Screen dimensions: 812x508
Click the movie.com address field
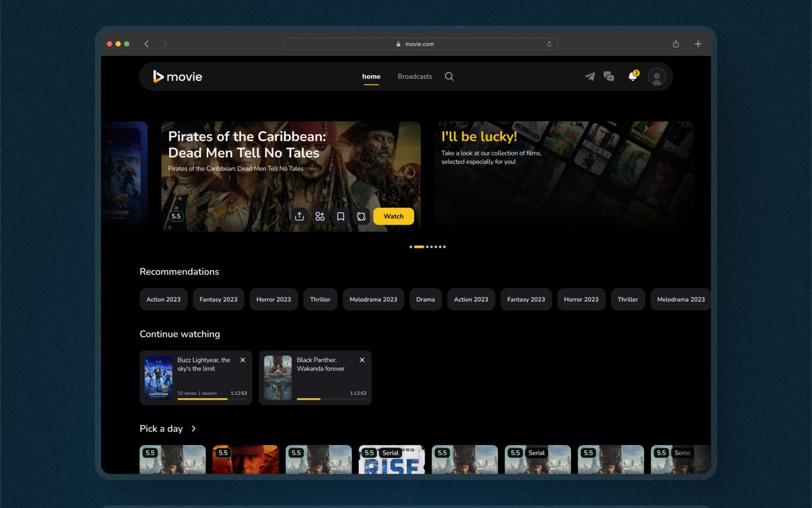[420, 44]
